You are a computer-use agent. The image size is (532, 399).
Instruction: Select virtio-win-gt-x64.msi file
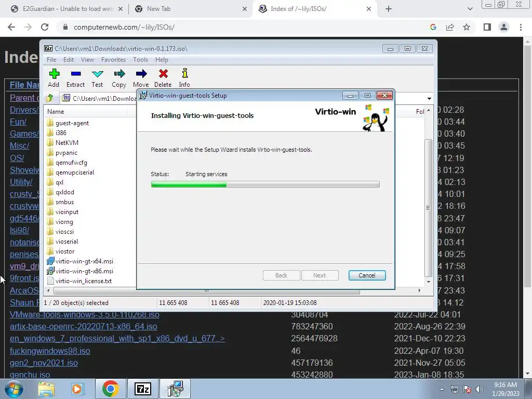pos(84,261)
